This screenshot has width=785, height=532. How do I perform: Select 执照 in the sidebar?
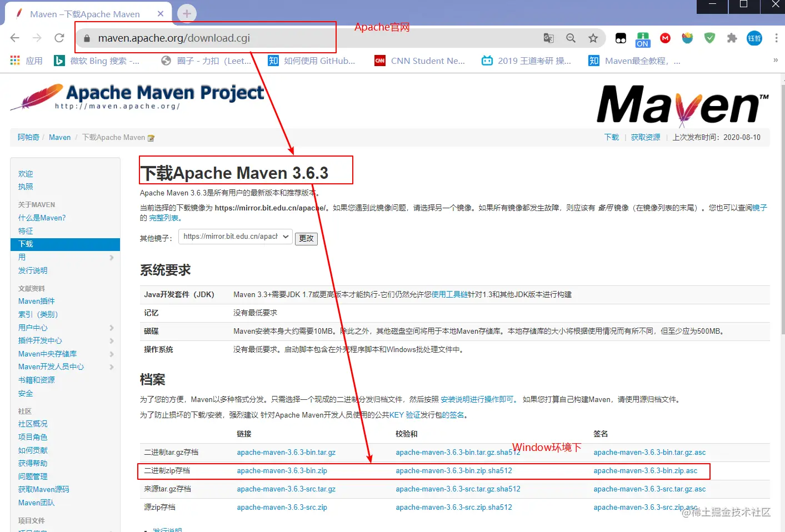click(x=26, y=187)
